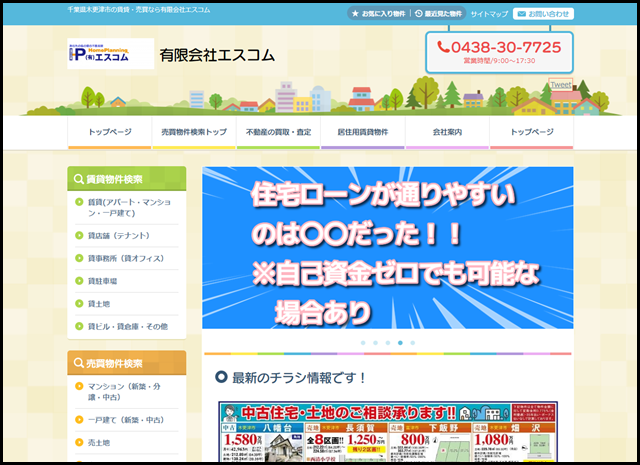Open 貸土地 search link

click(99, 304)
